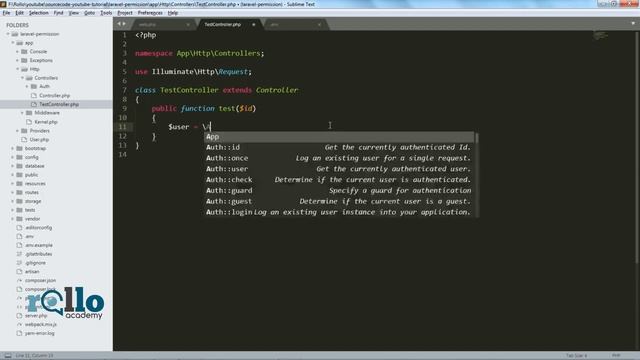
Task: Expand the Console folder
Action: coord(18,52)
